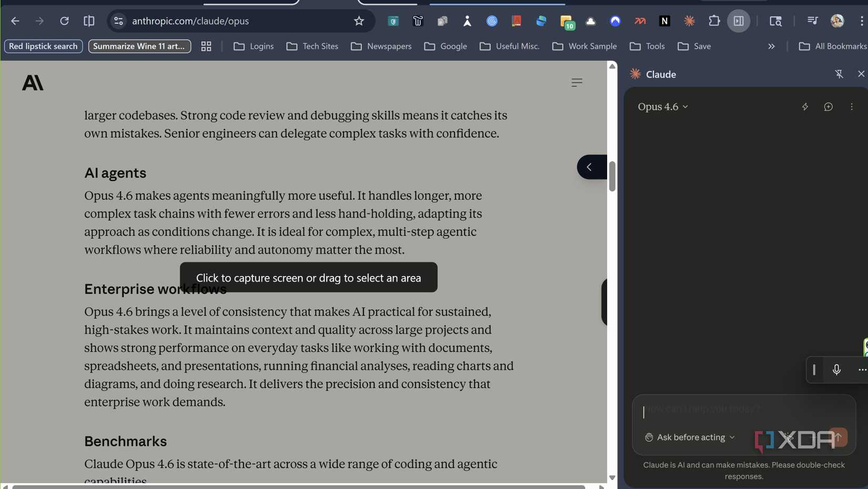Click the Summarize Wine 11 article shortcut
Screen dimensions: 868x489
click(x=139, y=46)
